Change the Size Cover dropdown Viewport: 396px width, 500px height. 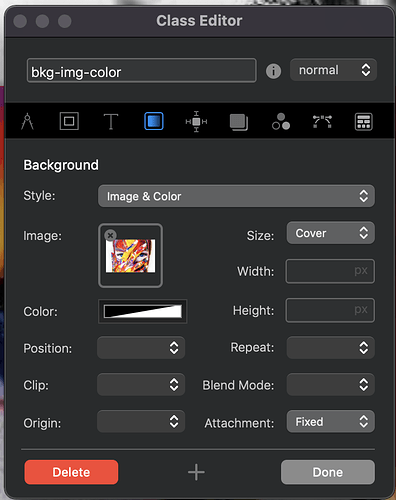coord(331,233)
